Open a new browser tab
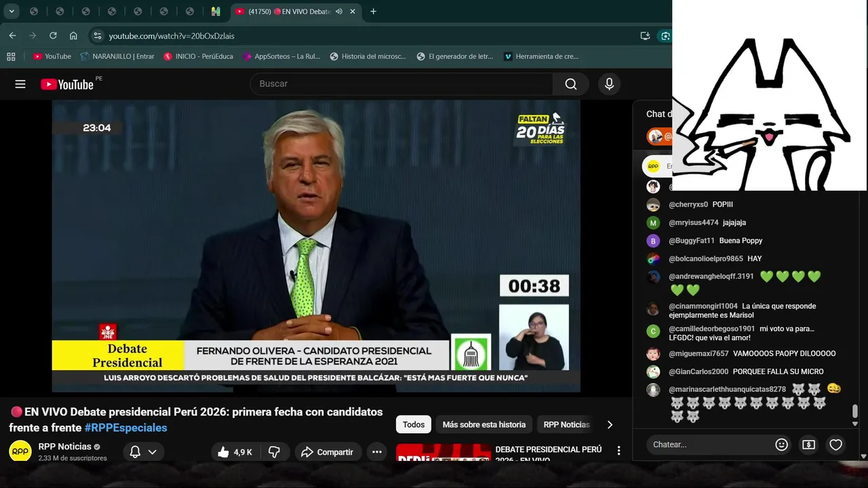This screenshot has height=488, width=868. pyautogui.click(x=373, y=12)
